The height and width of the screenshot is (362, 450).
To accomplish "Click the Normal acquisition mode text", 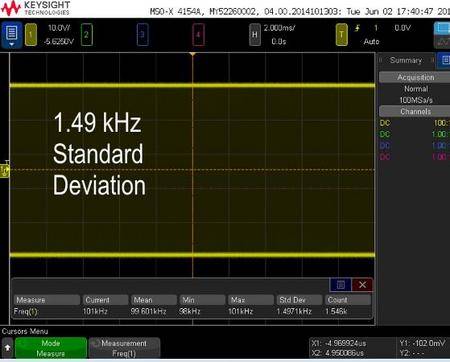I will click(416, 89).
